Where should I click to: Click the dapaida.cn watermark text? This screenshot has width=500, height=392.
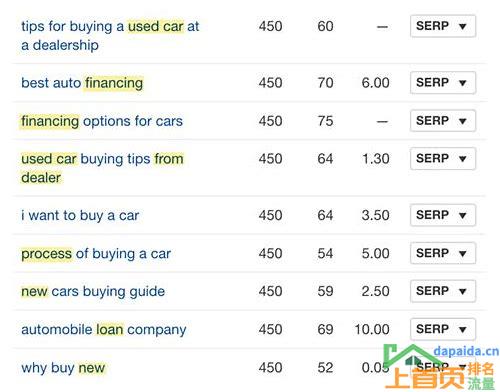(x=466, y=351)
